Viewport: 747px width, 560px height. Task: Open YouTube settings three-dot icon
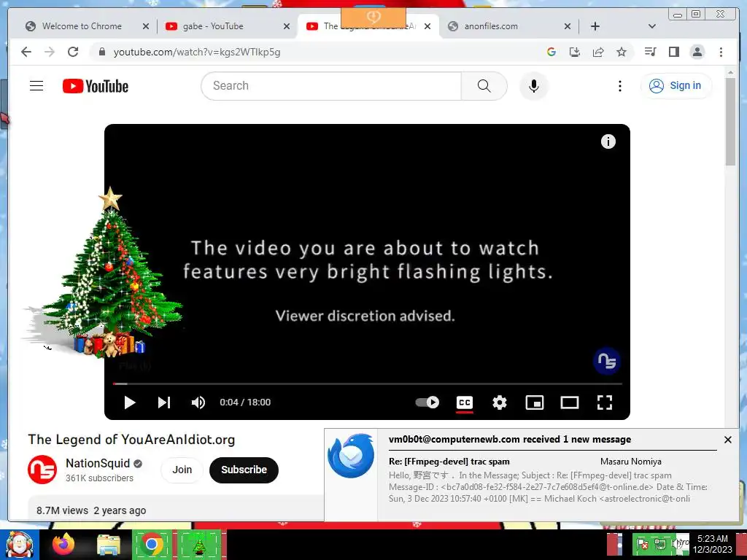tap(619, 86)
